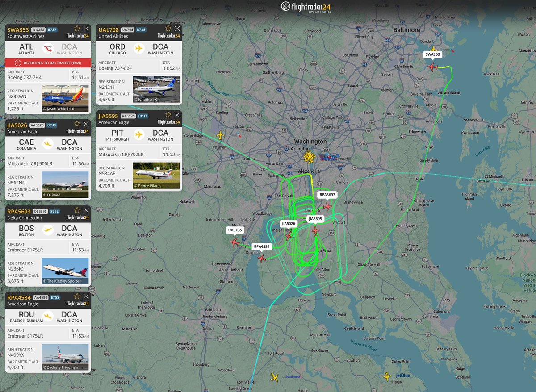This screenshot has height=392, width=536.
Task: Click the JIA5026 map label
Action: click(289, 223)
